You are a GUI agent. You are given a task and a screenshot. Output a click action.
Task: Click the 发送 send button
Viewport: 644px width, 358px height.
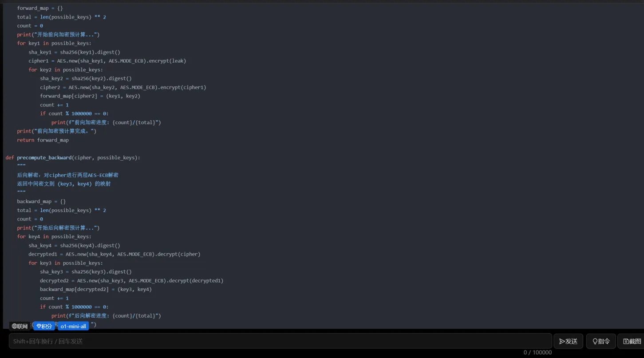point(568,341)
